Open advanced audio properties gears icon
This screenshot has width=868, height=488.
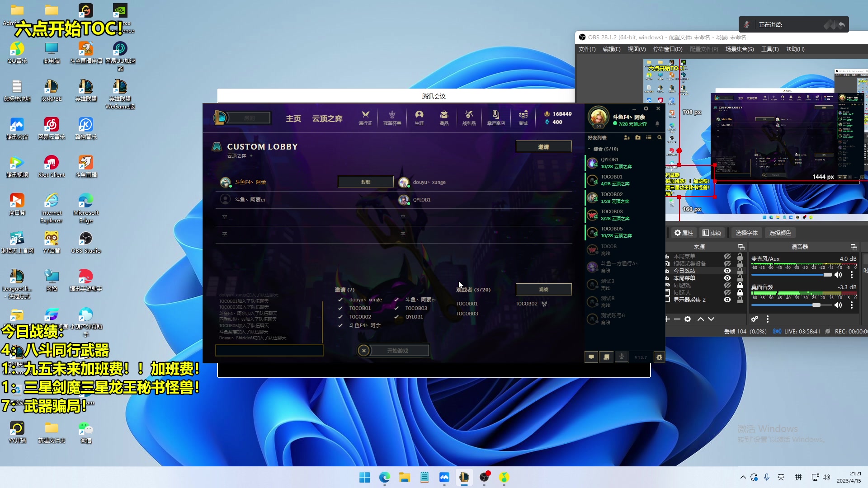[755, 319]
